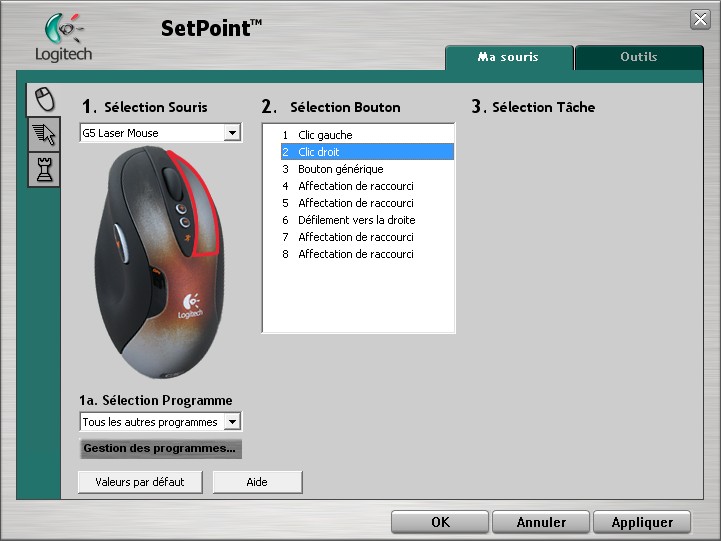Expand the Tous les autres programmes dropdown arrow
The width and height of the screenshot is (721, 541).
232,421
